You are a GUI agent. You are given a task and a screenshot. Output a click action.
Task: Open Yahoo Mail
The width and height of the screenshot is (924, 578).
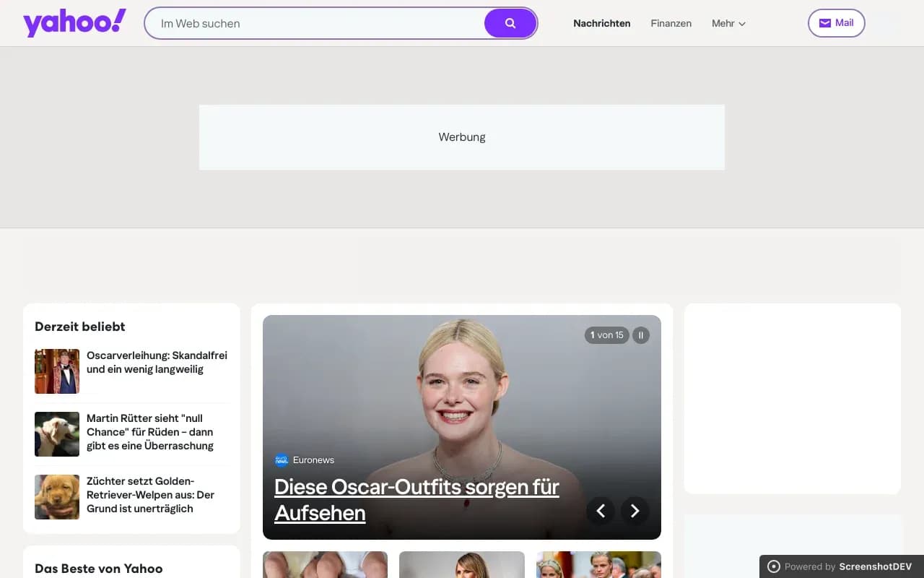[836, 23]
